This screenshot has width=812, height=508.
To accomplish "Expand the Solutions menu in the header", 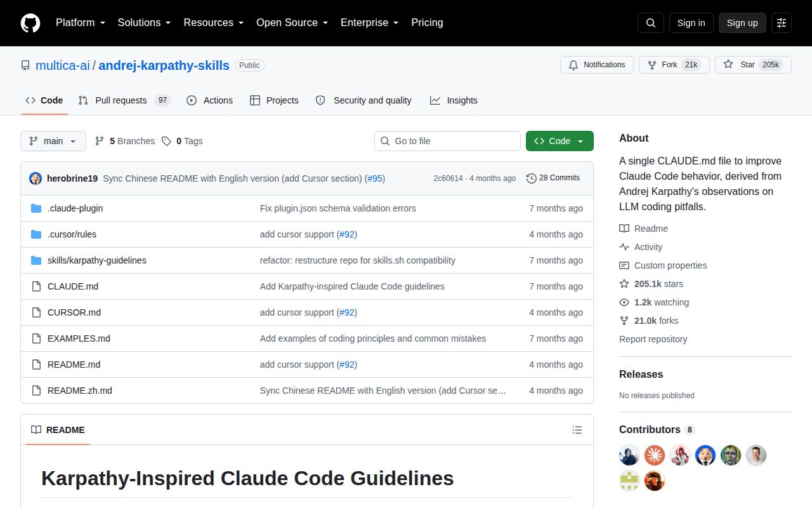I will pos(144,23).
